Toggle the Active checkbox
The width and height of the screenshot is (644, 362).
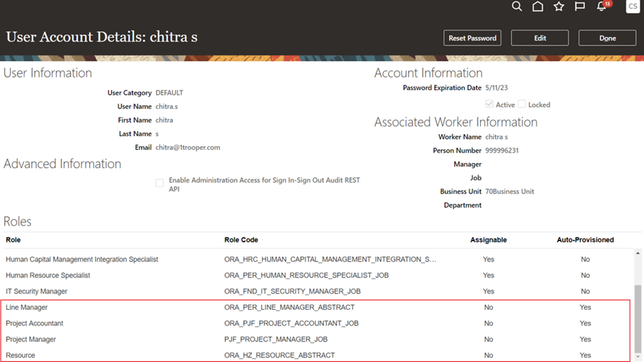coord(489,104)
